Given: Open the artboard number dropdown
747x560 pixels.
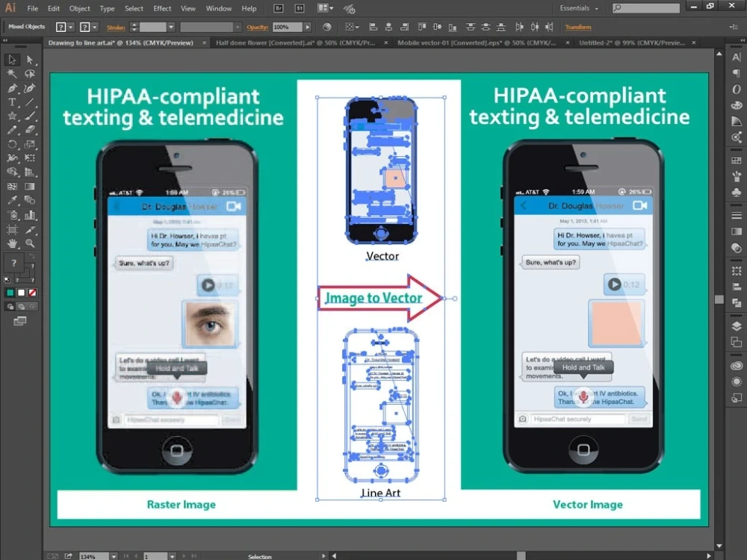Looking at the screenshot, I should pos(172,556).
